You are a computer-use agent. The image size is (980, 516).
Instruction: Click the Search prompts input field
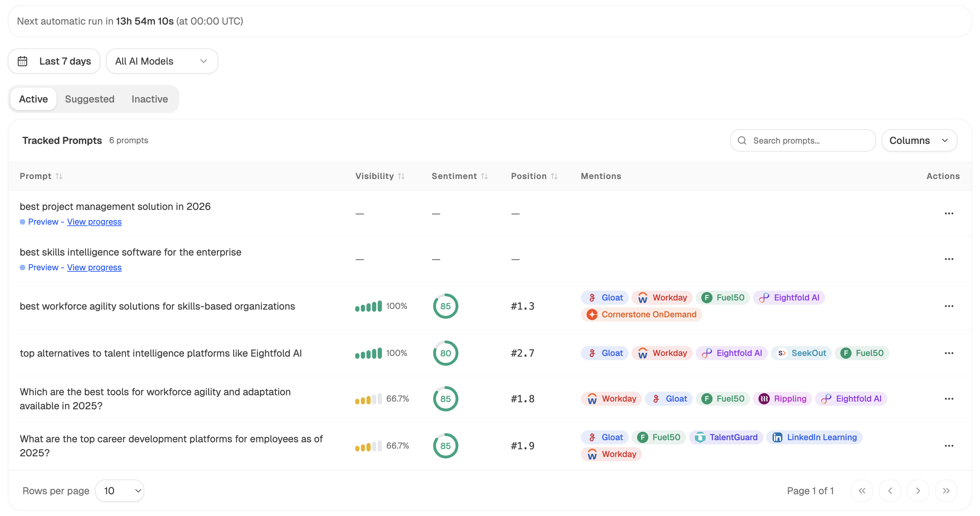[803, 140]
